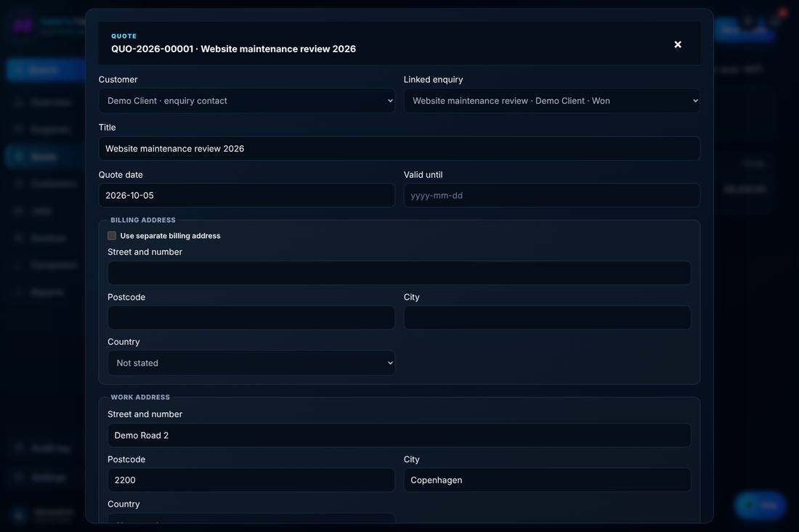
Task: Click the QUOTE label above the heading
Action: click(123, 36)
